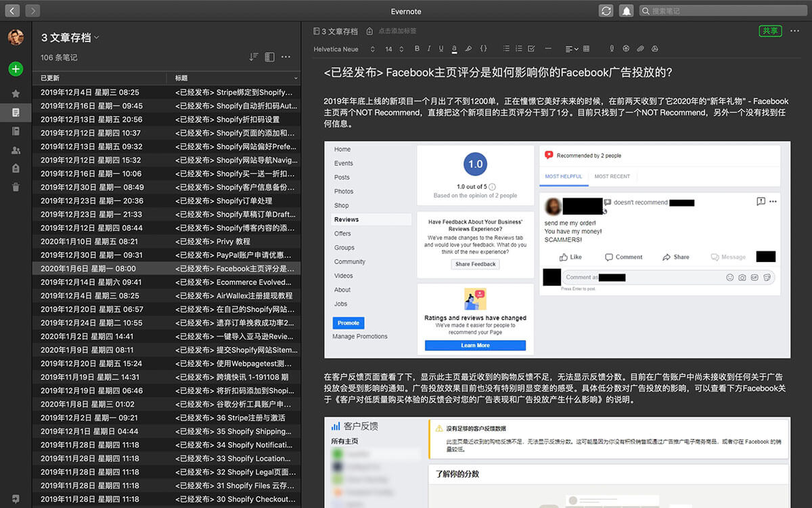
Task: Open note Shopify自动折扣码Aut...
Action: pyautogui.click(x=166, y=106)
